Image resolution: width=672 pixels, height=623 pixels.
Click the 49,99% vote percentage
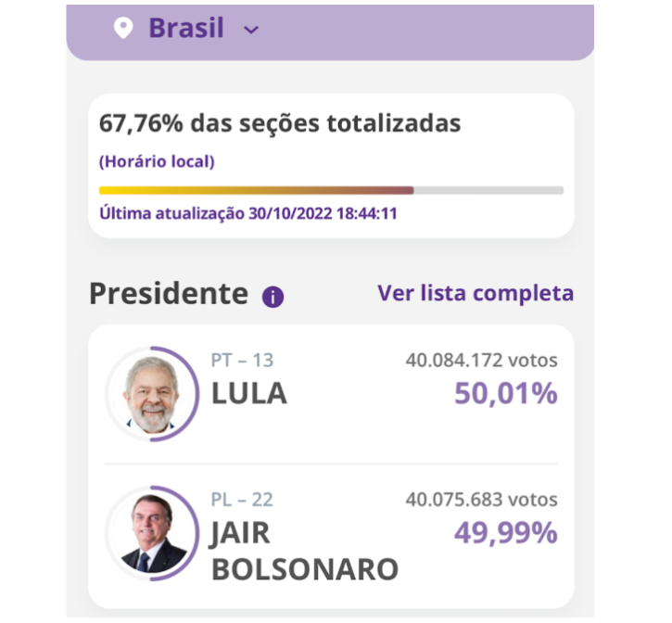pos(506,533)
